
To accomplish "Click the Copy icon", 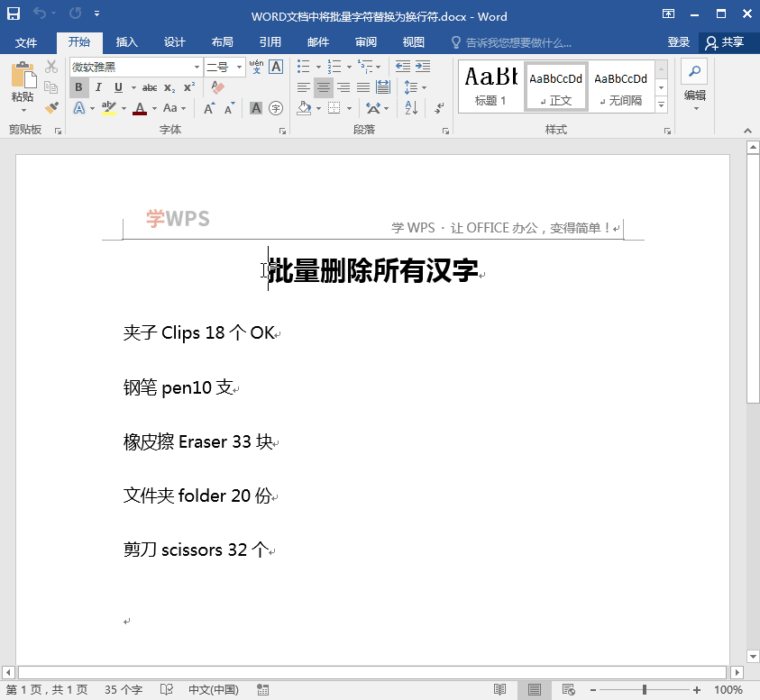I will pos(50,87).
